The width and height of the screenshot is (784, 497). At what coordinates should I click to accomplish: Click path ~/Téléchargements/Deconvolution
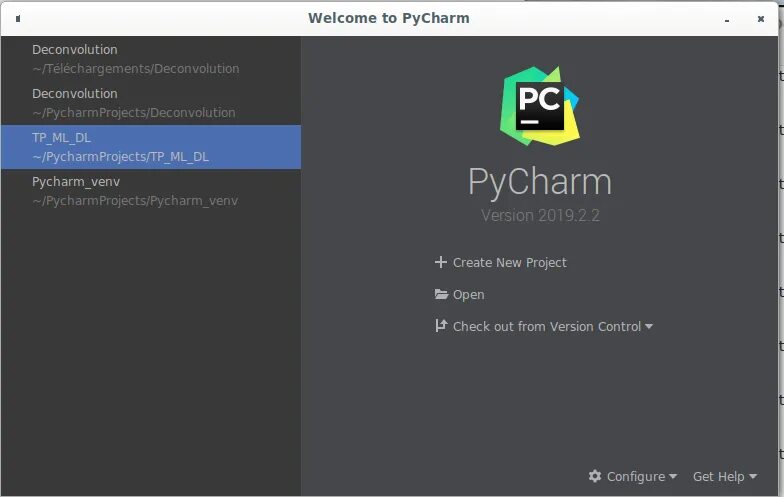136,68
